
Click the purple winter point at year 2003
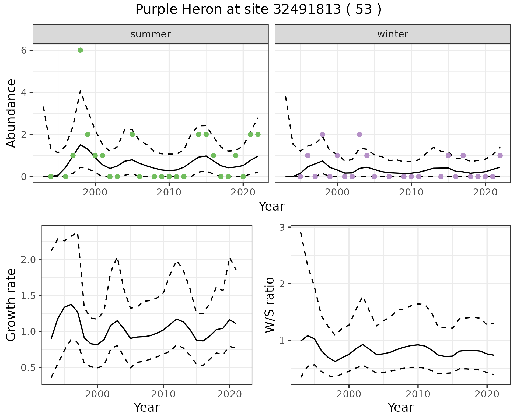click(359, 134)
